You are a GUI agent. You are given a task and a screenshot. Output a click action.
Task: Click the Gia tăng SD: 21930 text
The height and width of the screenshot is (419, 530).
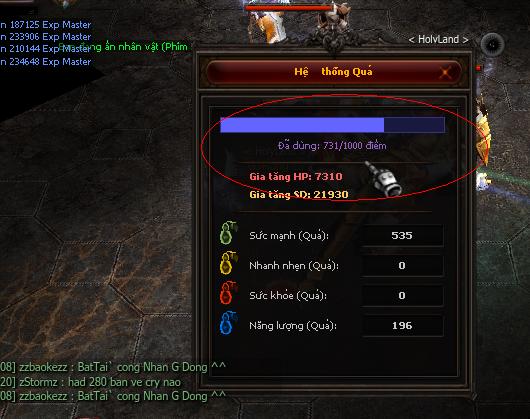tap(299, 194)
